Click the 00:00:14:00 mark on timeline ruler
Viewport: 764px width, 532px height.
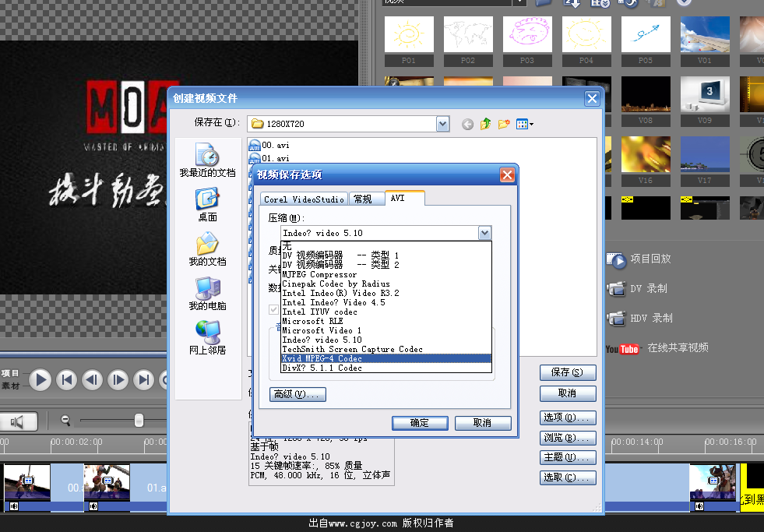[637, 442]
